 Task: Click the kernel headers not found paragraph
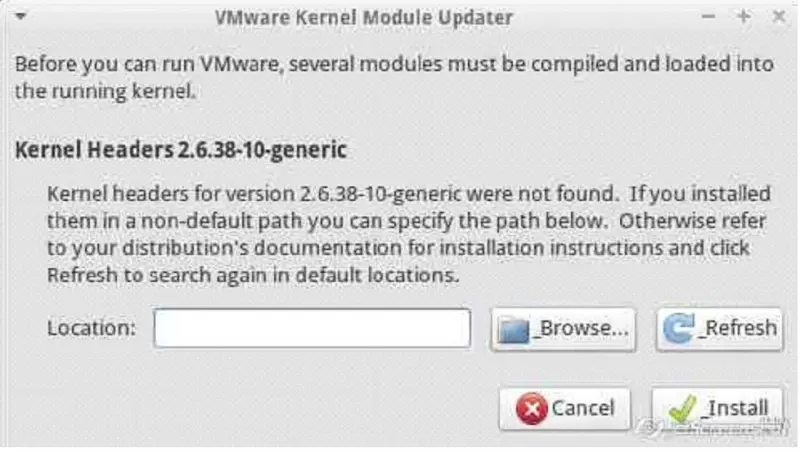coord(408,234)
